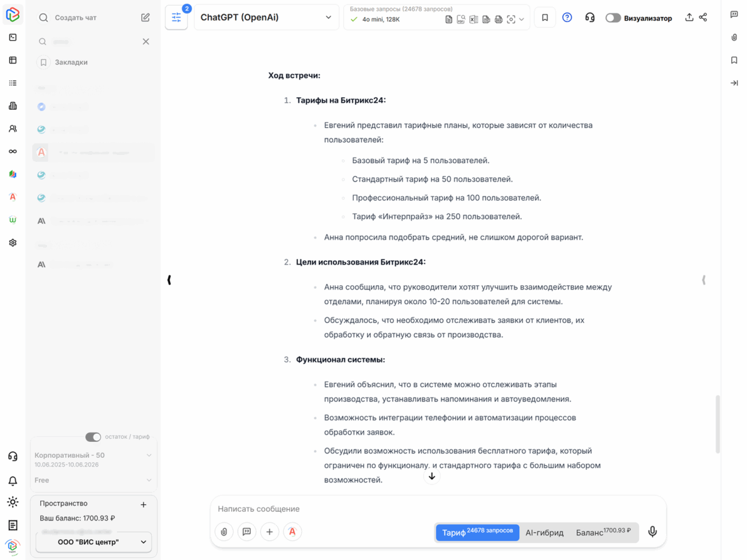Click the text document file icon

point(448,20)
